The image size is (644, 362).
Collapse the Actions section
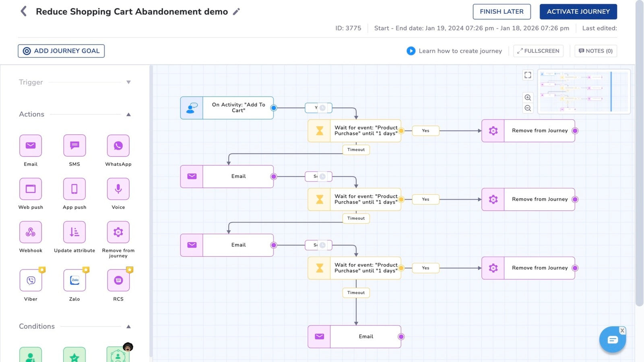click(128, 114)
